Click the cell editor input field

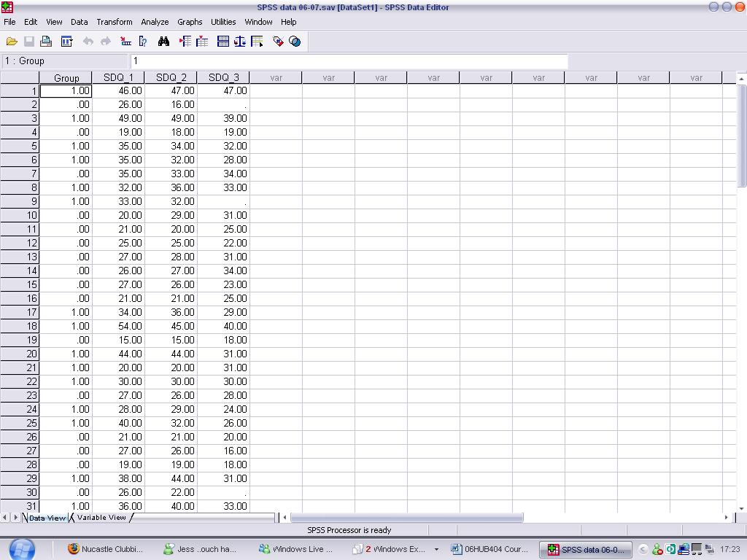click(x=349, y=61)
